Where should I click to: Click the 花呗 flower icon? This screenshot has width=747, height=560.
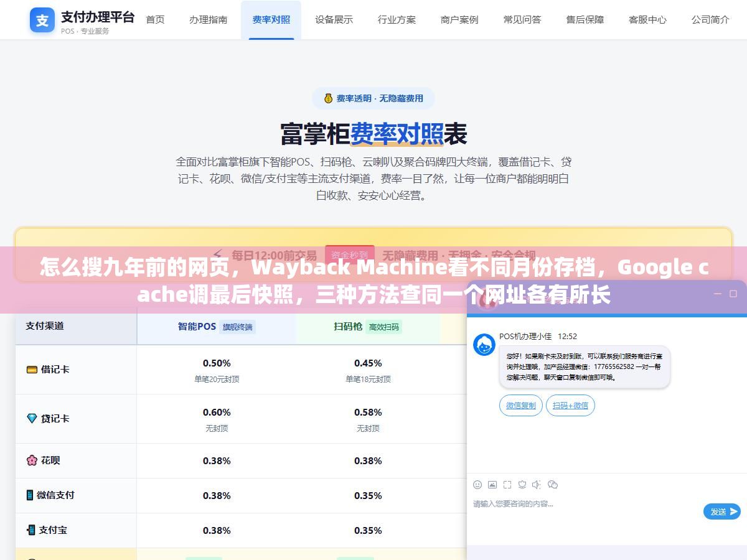click(x=32, y=460)
